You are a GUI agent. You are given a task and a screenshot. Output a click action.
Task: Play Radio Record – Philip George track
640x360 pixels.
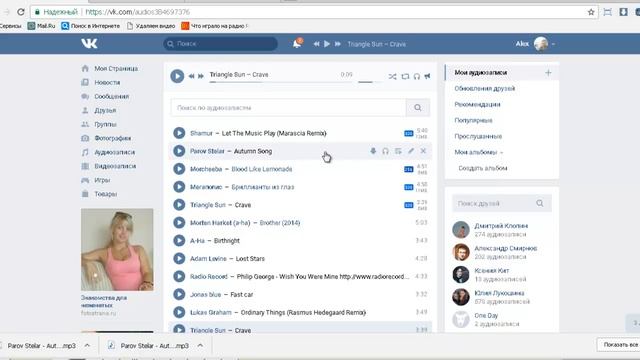tap(179, 277)
